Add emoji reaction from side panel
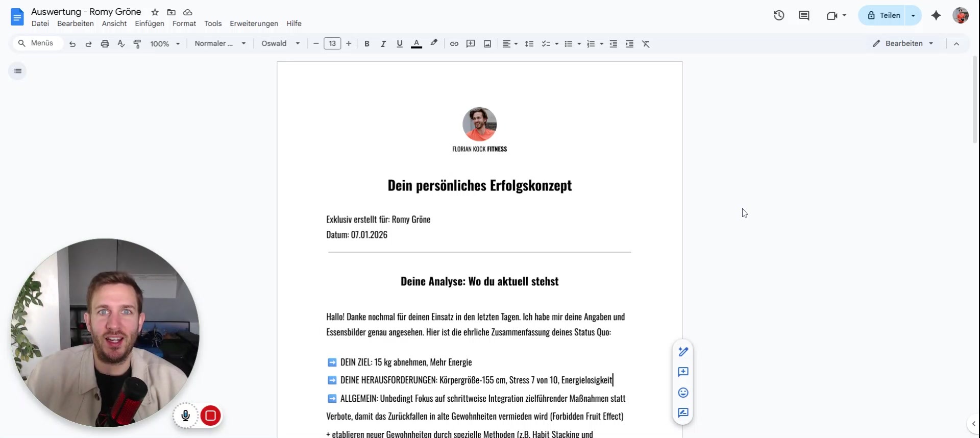The image size is (980, 438). point(683,393)
